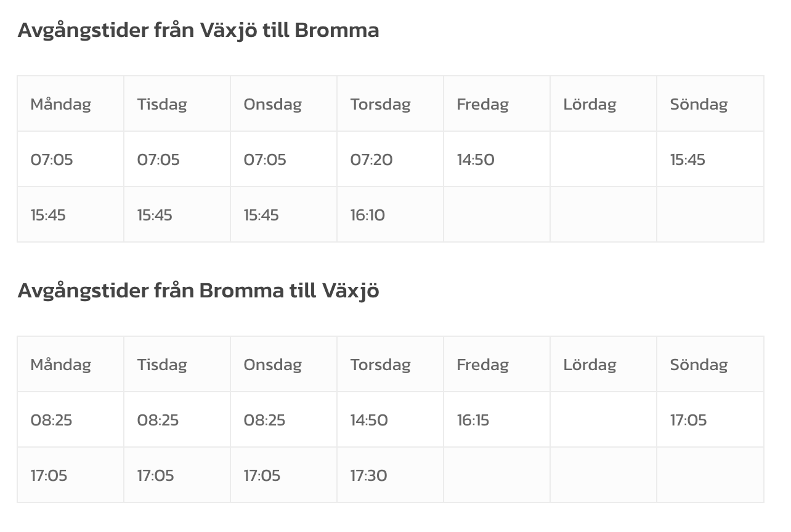Click Tisdag 08:25 in Bromma–Växjö table
This screenshot has width=791, height=532.
tap(158, 421)
